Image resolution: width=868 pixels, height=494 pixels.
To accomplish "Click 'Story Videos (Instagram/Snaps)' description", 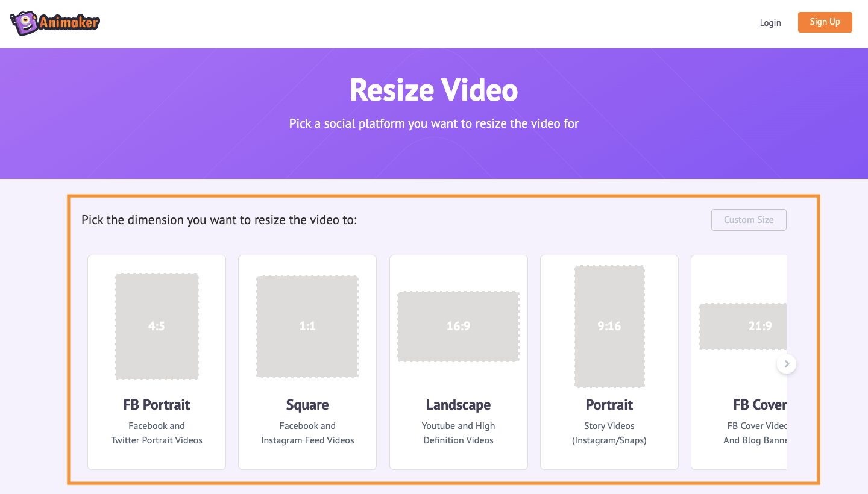I will point(609,433).
